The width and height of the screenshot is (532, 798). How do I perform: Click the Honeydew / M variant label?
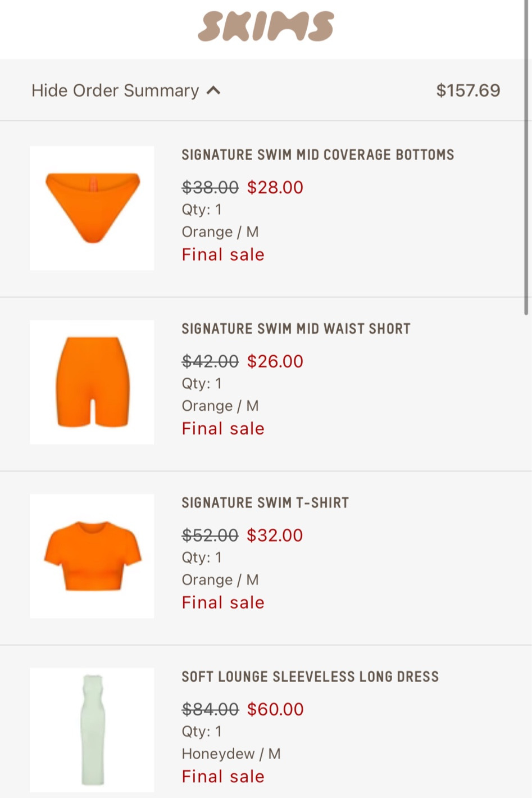tap(230, 754)
